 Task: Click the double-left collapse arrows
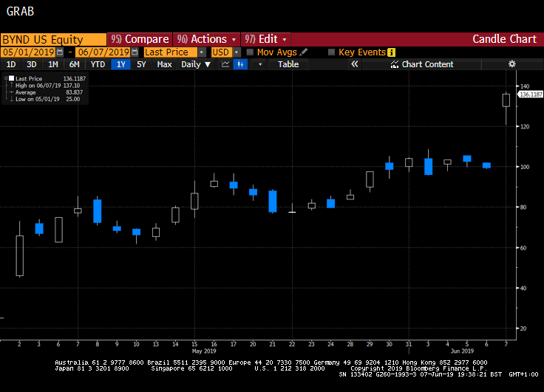click(x=354, y=64)
